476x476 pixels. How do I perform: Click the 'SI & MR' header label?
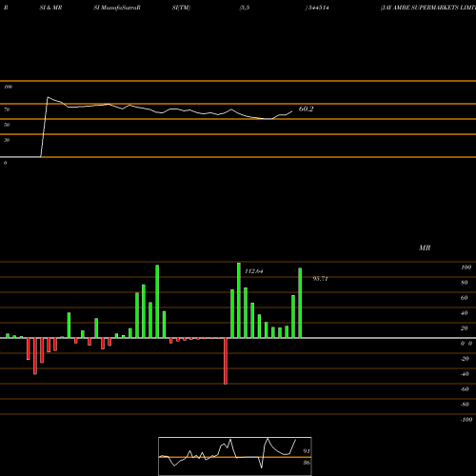point(50,8)
